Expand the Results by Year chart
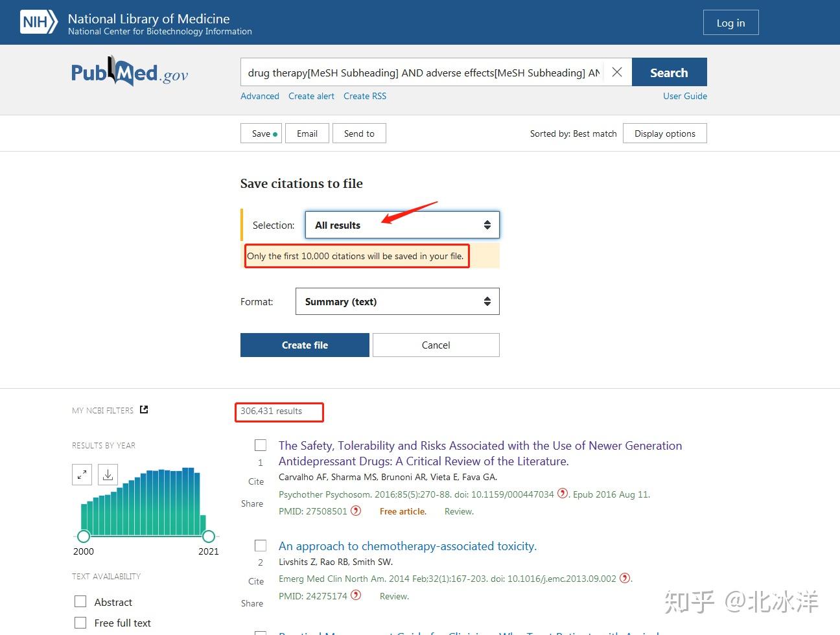This screenshot has height=635, width=840. 82,474
